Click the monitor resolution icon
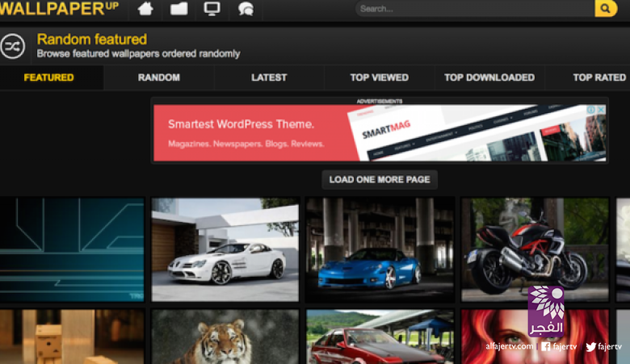Screen dimensions: 630x364 tap(212, 9)
